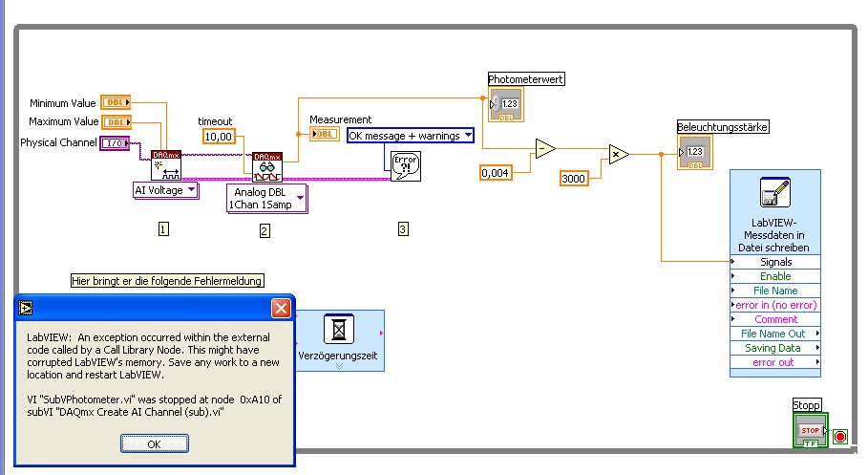Click the Maximum Value label
Screen dimensions: 868x475
pos(64,121)
